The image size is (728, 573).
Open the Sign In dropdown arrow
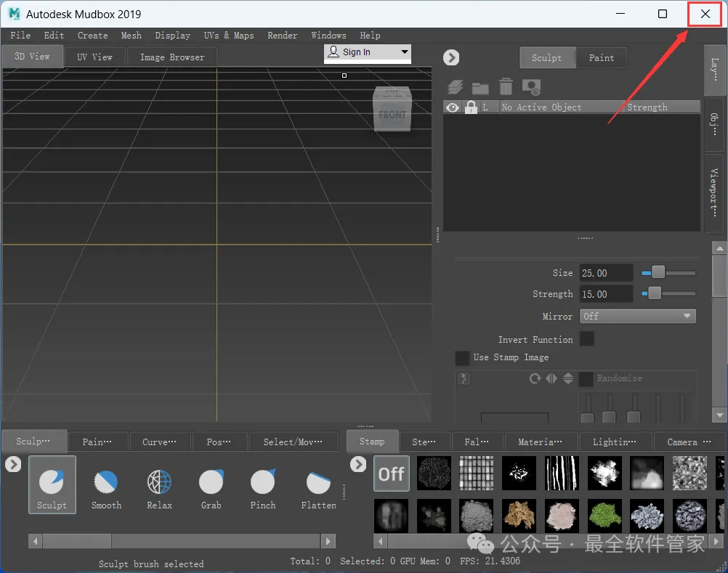click(x=405, y=52)
